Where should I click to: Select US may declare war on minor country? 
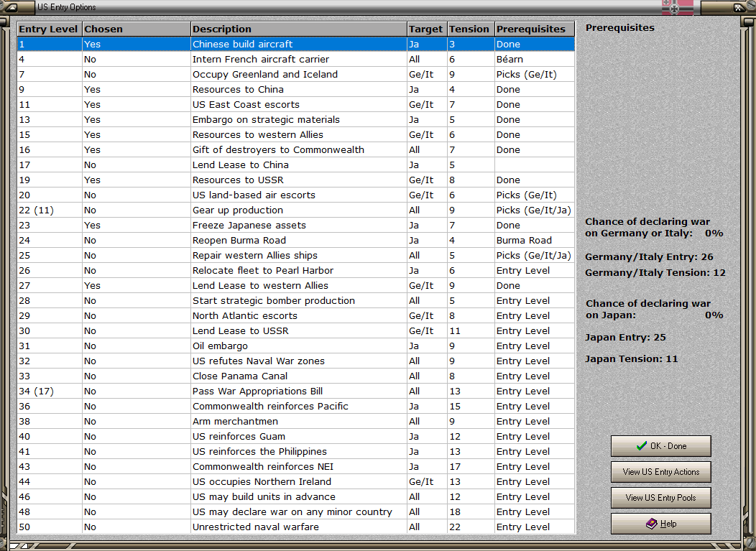click(296, 512)
